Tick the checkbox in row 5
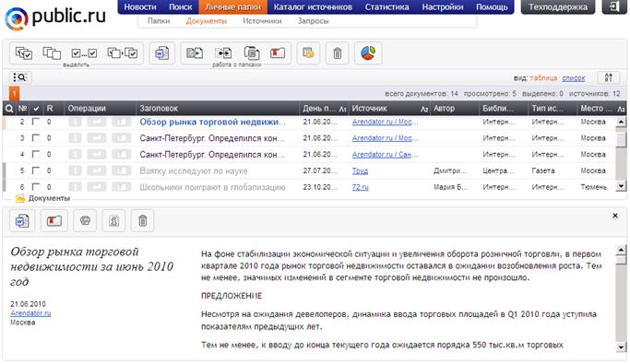Screen dimensions: 630x364 pyautogui.click(x=36, y=170)
